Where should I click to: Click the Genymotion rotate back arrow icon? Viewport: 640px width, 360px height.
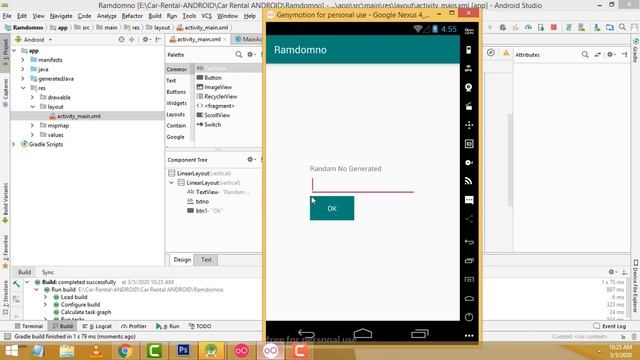pos(469,242)
